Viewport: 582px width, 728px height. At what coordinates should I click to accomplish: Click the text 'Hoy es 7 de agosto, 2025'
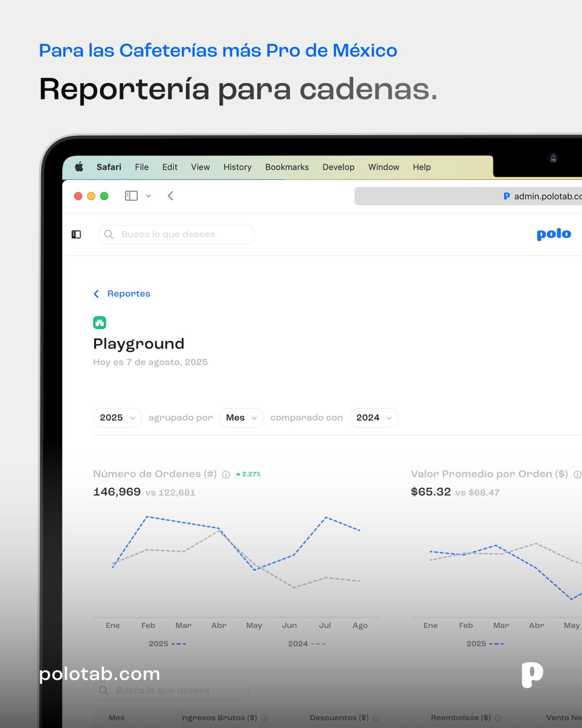(x=150, y=362)
